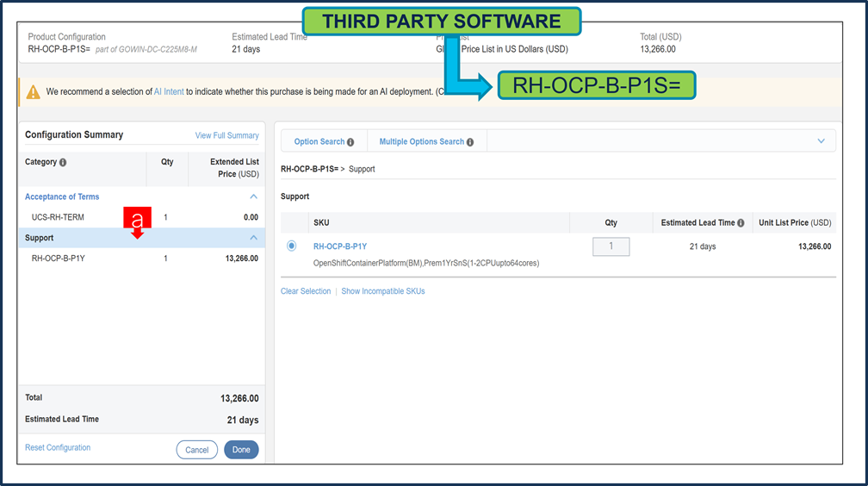Click Show Incompatible SKUs link
The image size is (868, 486).
pos(383,291)
